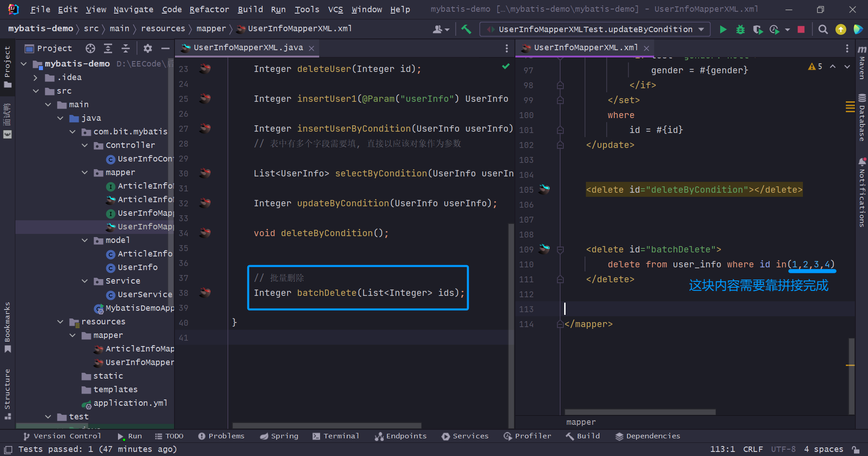
Task: Collapse the Controller package
Action: 85,145
